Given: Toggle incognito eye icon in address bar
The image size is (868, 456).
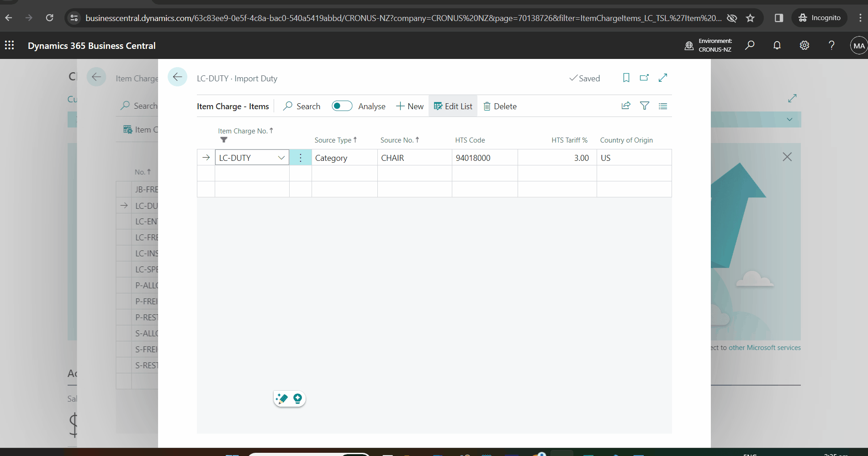Looking at the screenshot, I should point(732,18).
